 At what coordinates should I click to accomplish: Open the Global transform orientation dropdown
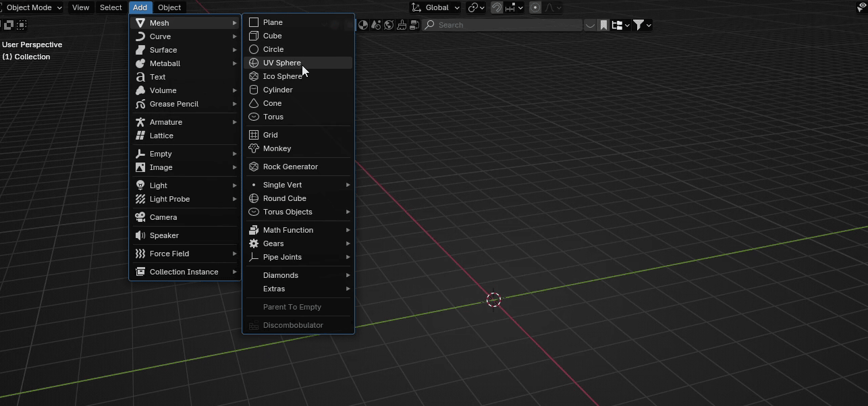pos(436,7)
